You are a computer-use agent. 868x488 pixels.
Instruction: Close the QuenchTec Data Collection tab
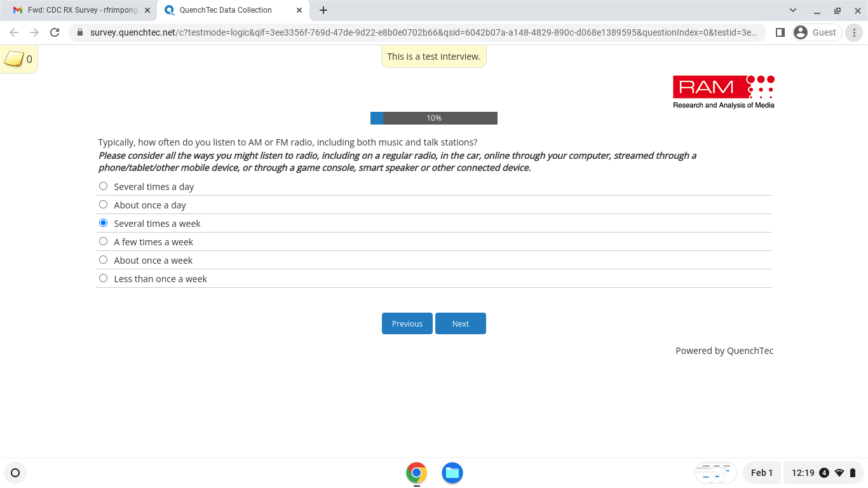point(299,10)
